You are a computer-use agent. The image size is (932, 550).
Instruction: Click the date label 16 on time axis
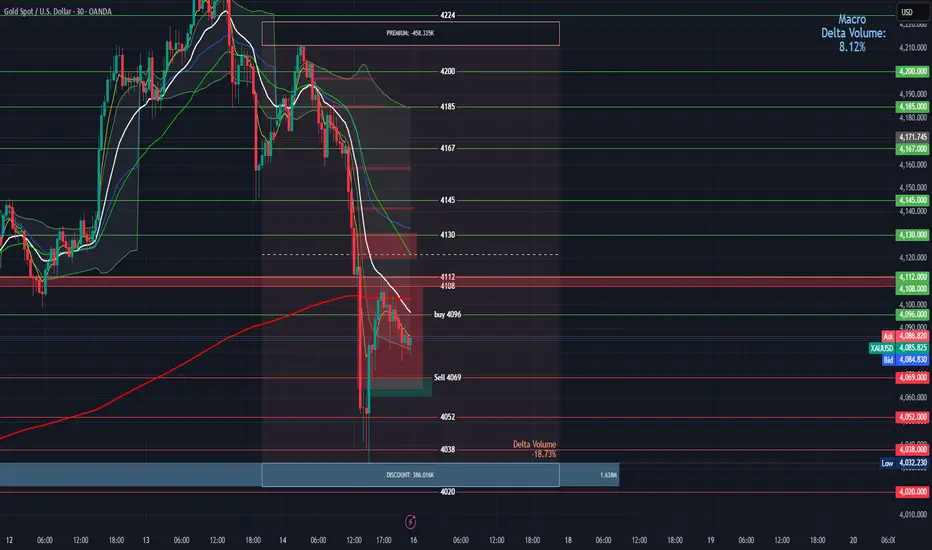click(413, 540)
